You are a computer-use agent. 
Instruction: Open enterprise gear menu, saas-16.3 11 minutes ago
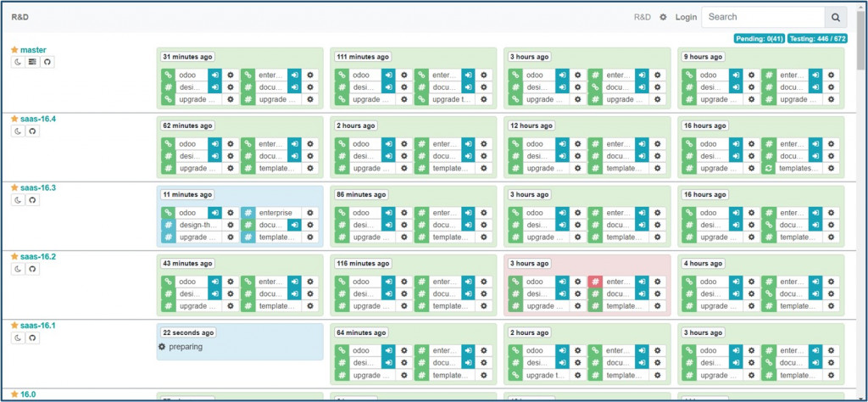click(x=310, y=213)
